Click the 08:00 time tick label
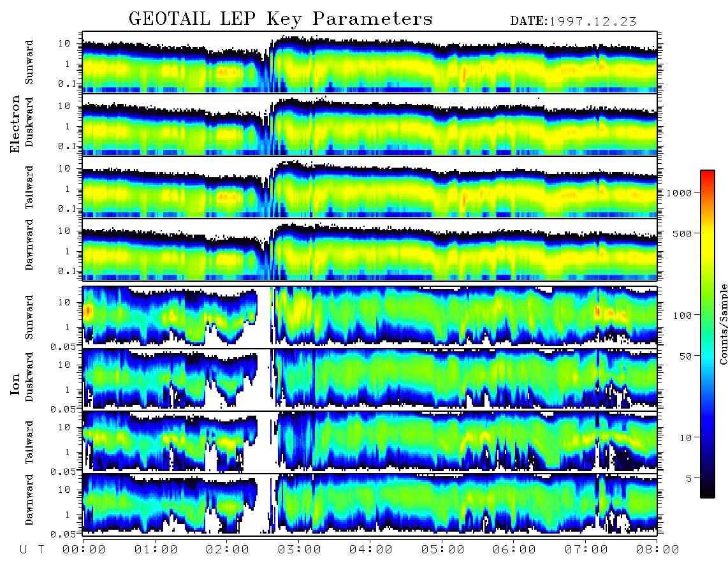Image resolution: width=728 pixels, height=561 pixels. pos(657,550)
